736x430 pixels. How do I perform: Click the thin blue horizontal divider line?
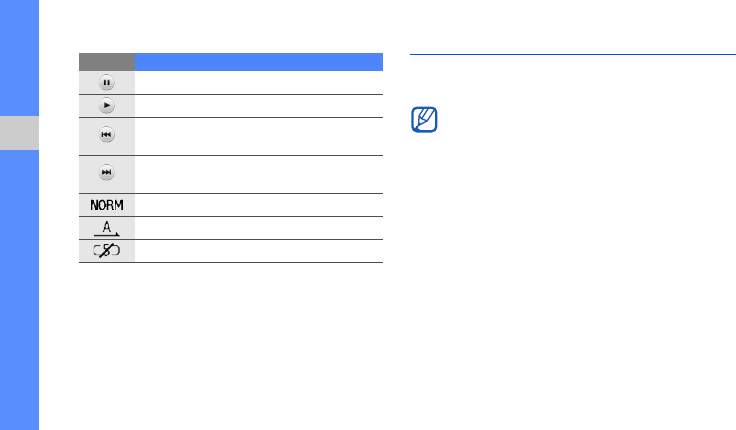tap(572, 56)
